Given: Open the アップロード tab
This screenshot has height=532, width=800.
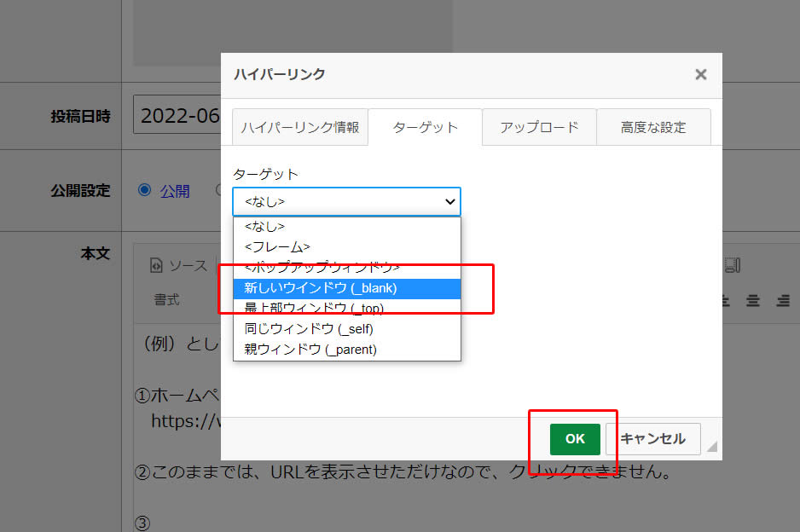Looking at the screenshot, I should tap(539, 127).
